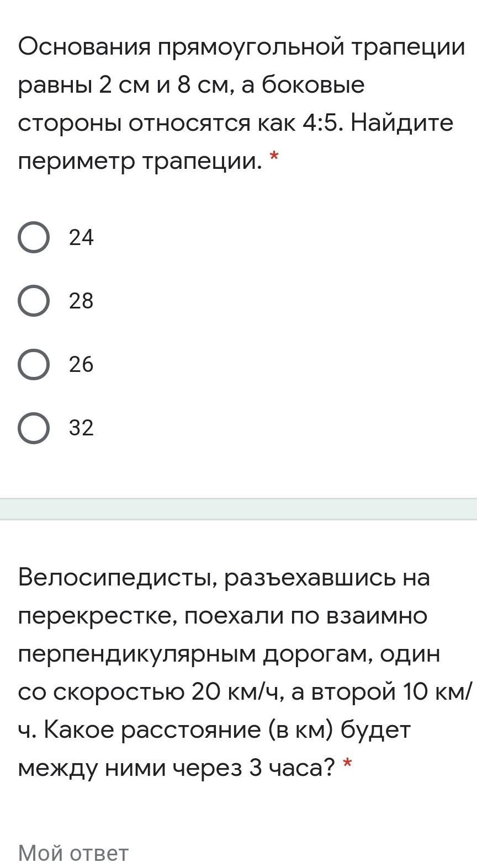Click the 4:5 ratio in the question
The height and width of the screenshot is (868, 477).
(x=324, y=123)
